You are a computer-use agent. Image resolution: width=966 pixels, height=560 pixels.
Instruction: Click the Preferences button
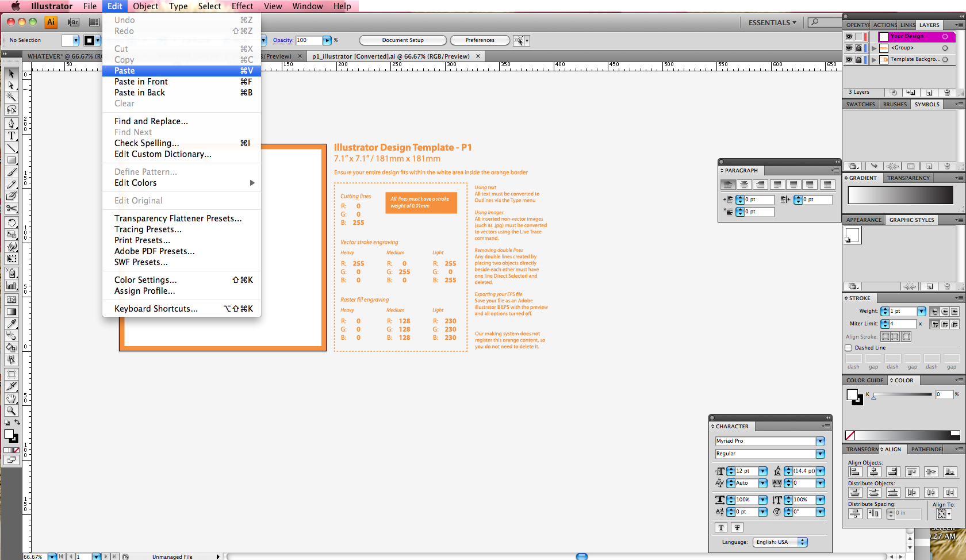pos(480,40)
